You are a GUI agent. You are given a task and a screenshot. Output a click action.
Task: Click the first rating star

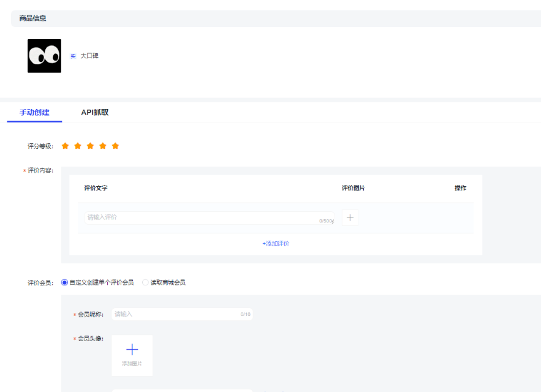point(65,146)
